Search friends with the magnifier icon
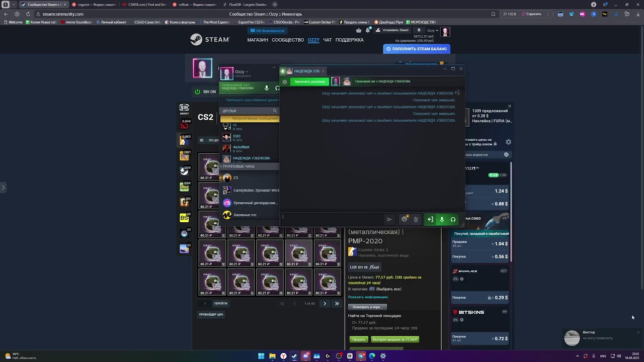Screen dimensions: 644x362 click(x=275, y=111)
